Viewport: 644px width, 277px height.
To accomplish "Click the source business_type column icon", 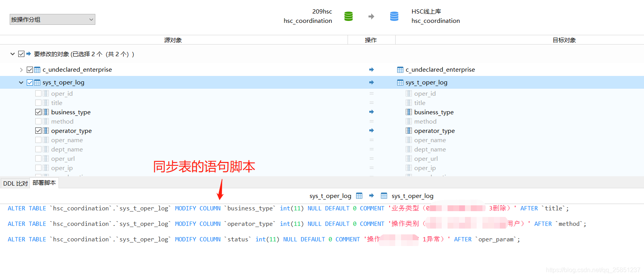I will 46,112.
